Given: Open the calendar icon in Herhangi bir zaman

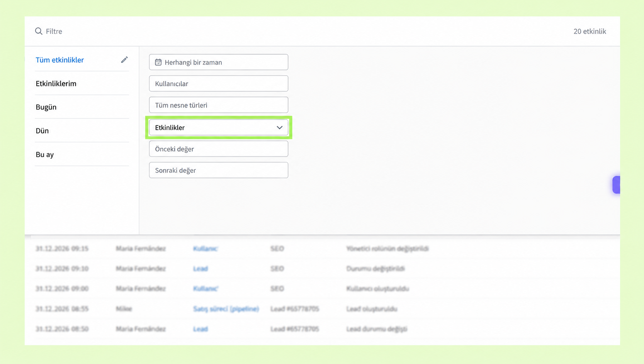Looking at the screenshot, I should pyautogui.click(x=158, y=62).
